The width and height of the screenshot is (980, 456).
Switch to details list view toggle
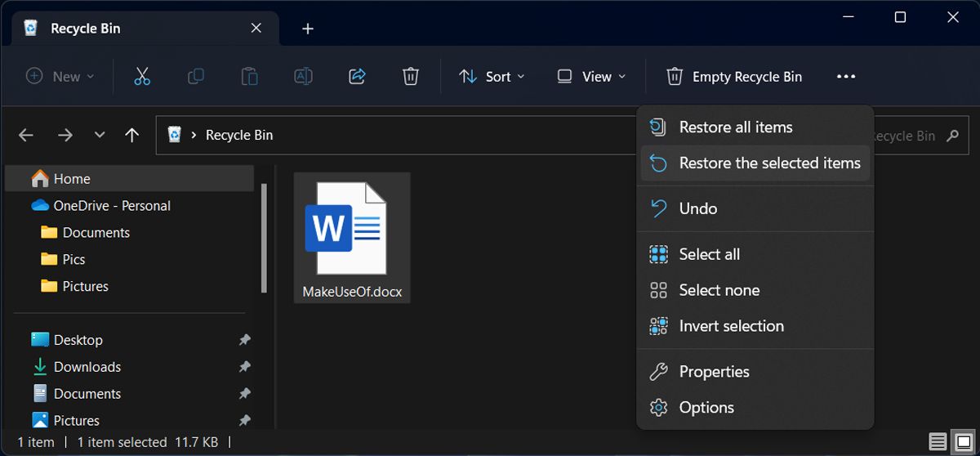click(938, 442)
